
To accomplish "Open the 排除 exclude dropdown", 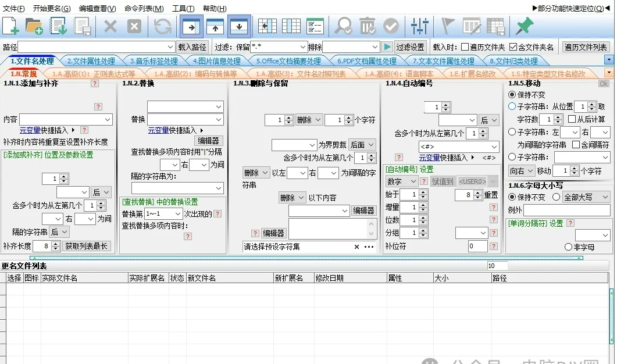I will (375, 47).
